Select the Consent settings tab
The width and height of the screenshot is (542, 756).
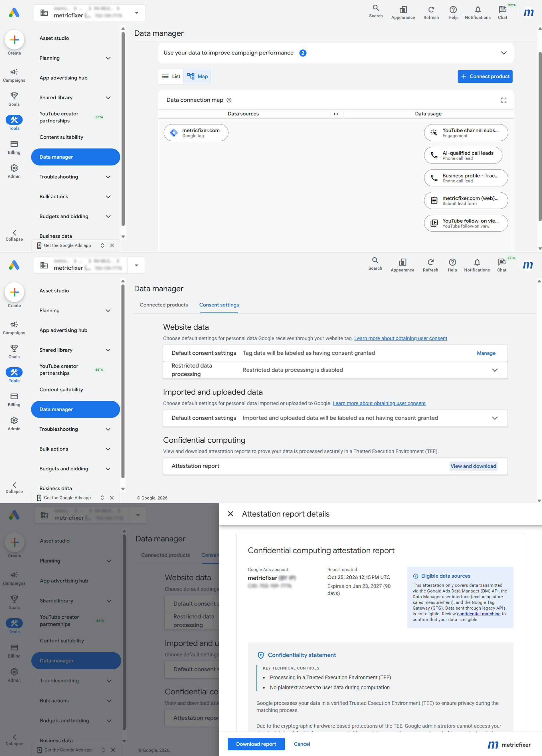[219, 305]
